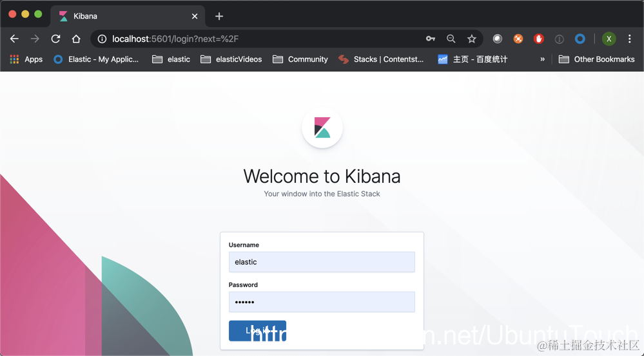The width and height of the screenshot is (644, 356).
Task: Close the Kibana tab
Action: pos(195,16)
